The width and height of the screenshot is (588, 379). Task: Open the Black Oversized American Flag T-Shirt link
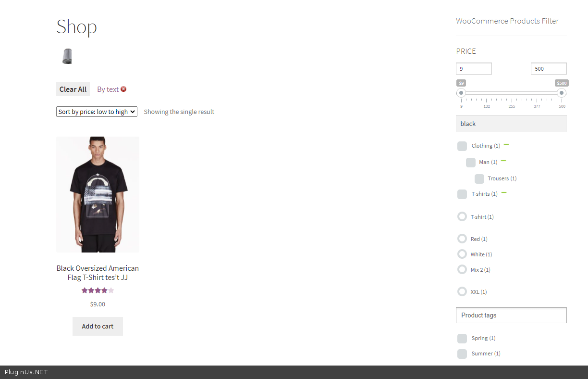[x=98, y=273]
